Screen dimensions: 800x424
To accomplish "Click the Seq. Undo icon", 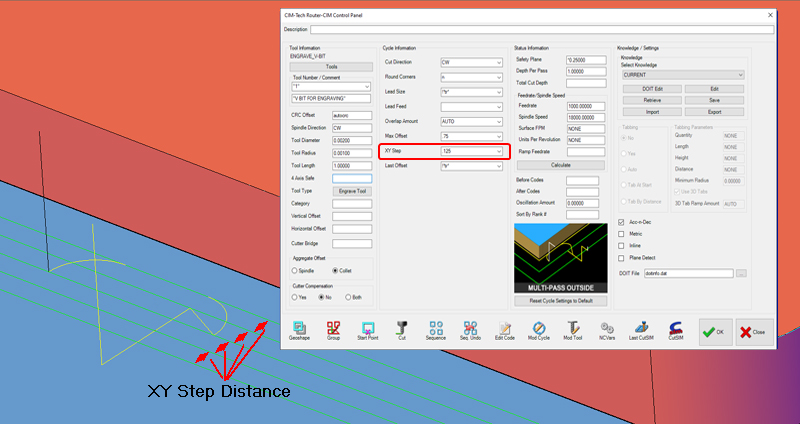I will point(471,329).
